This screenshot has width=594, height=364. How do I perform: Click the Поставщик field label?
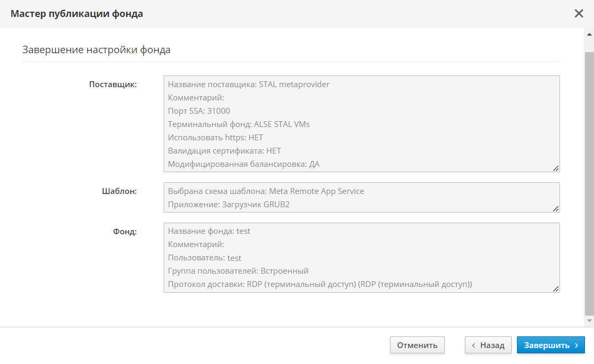(x=113, y=84)
